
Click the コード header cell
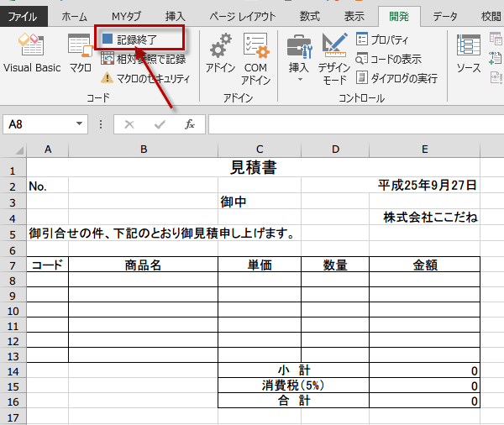pos(48,265)
